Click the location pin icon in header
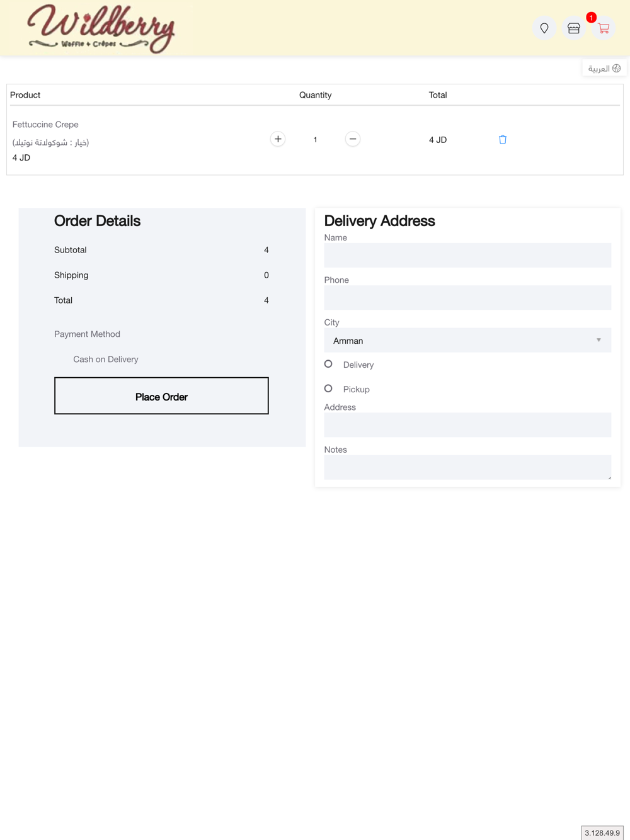Screen dimensions: 630x840 [x=544, y=28]
